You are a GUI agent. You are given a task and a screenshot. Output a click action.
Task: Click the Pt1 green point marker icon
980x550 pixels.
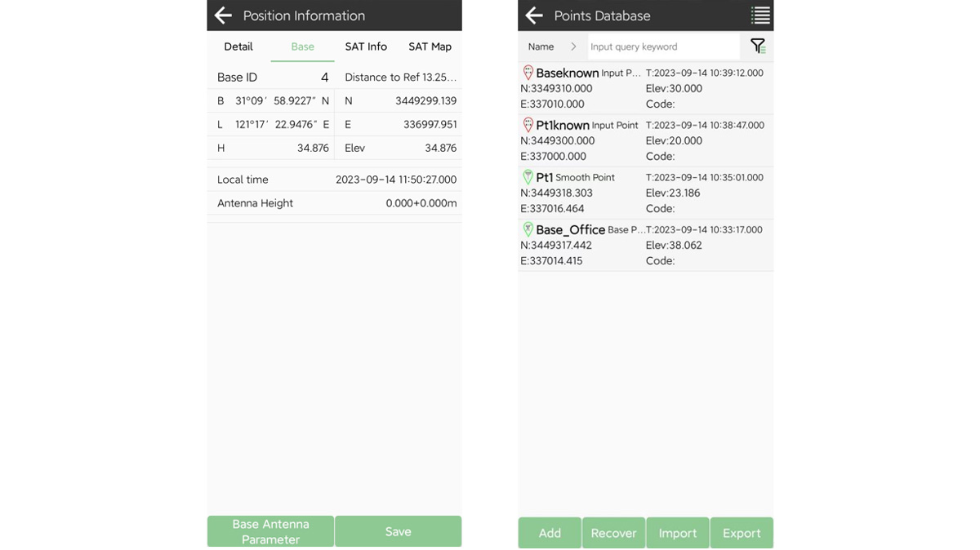[x=528, y=177]
